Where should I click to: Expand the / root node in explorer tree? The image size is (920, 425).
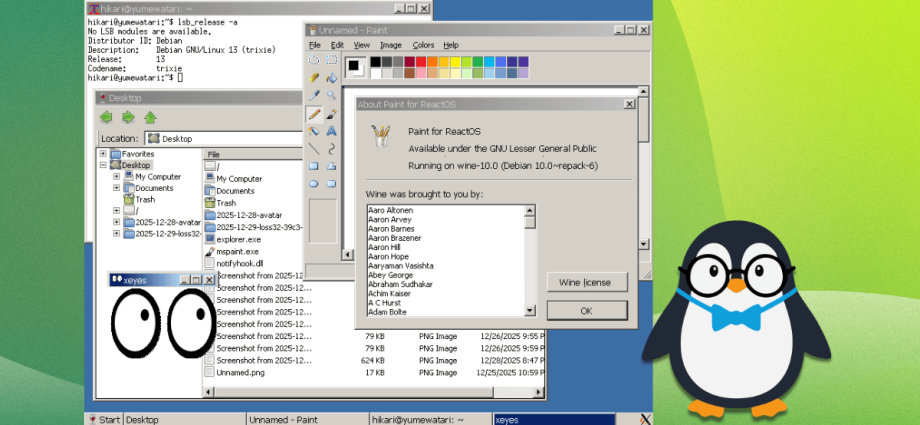click(116, 211)
